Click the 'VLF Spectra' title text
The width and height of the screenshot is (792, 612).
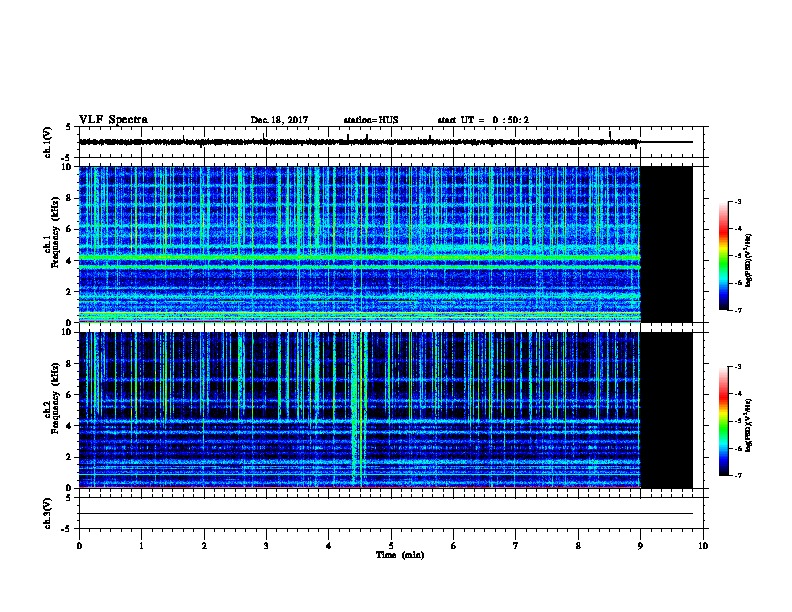[113, 120]
